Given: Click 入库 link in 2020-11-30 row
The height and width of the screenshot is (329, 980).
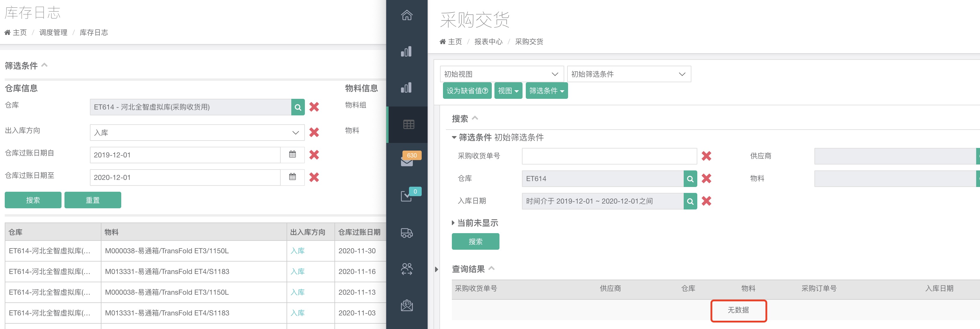Looking at the screenshot, I should click(x=297, y=251).
